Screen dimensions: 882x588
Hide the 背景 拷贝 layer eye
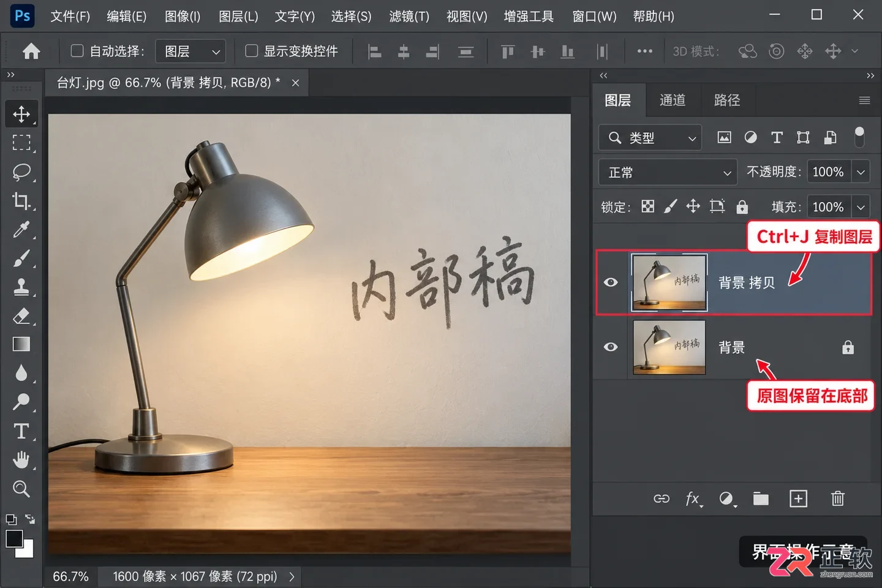[611, 282]
